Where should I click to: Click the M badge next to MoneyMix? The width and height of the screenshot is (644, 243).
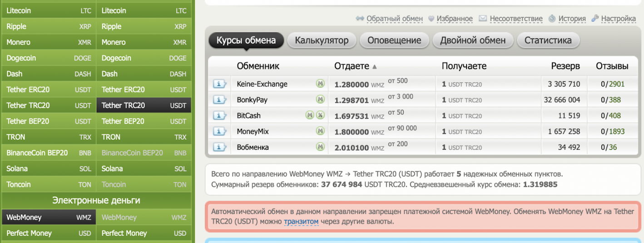321,131
